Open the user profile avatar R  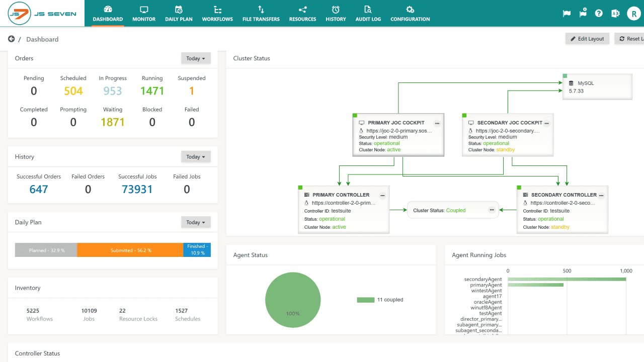coord(633,13)
